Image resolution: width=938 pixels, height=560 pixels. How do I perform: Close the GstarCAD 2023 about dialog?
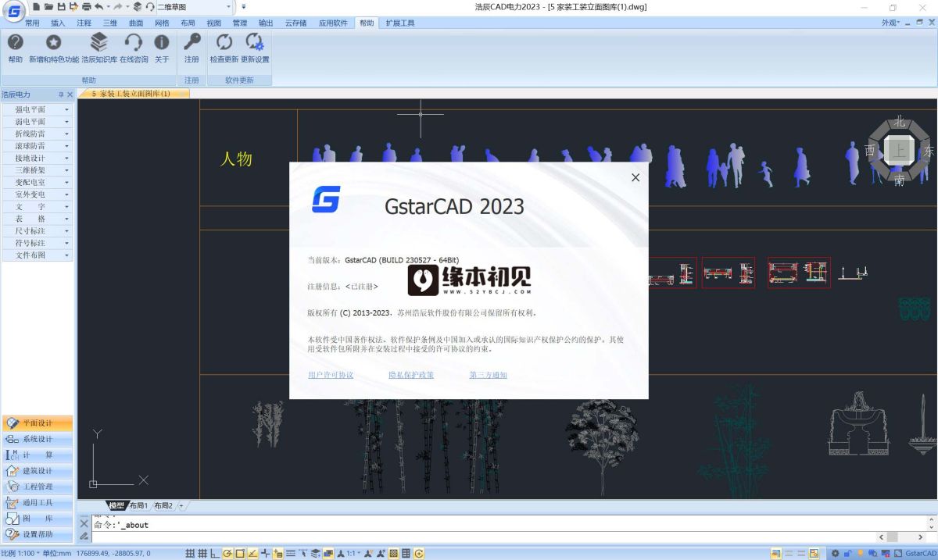(x=635, y=177)
